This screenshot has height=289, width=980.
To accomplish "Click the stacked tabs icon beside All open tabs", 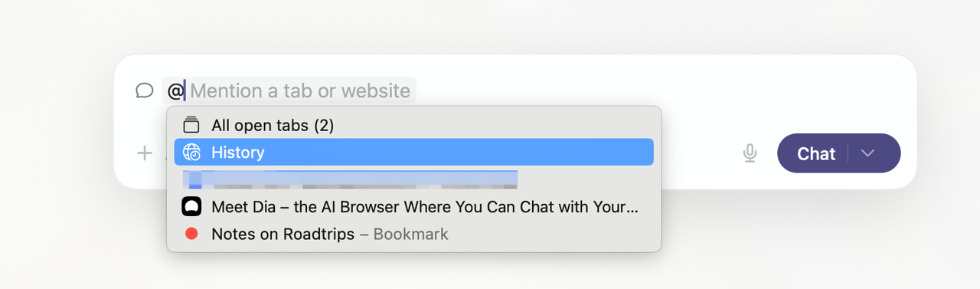I will click(x=191, y=125).
